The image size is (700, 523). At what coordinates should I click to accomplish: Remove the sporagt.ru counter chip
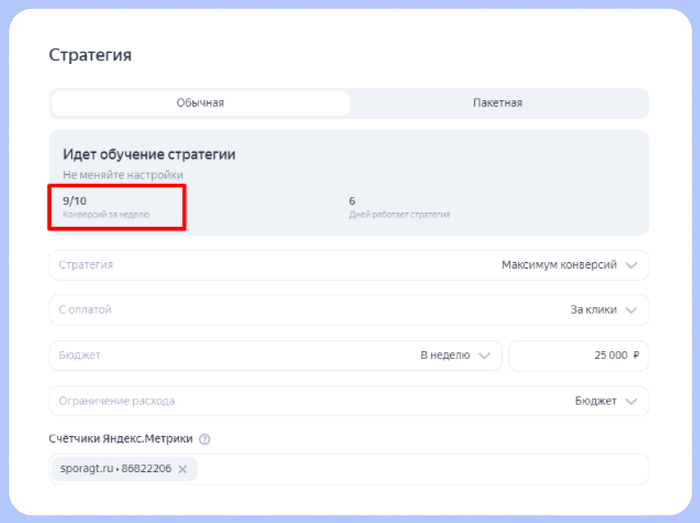click(182, 469)
